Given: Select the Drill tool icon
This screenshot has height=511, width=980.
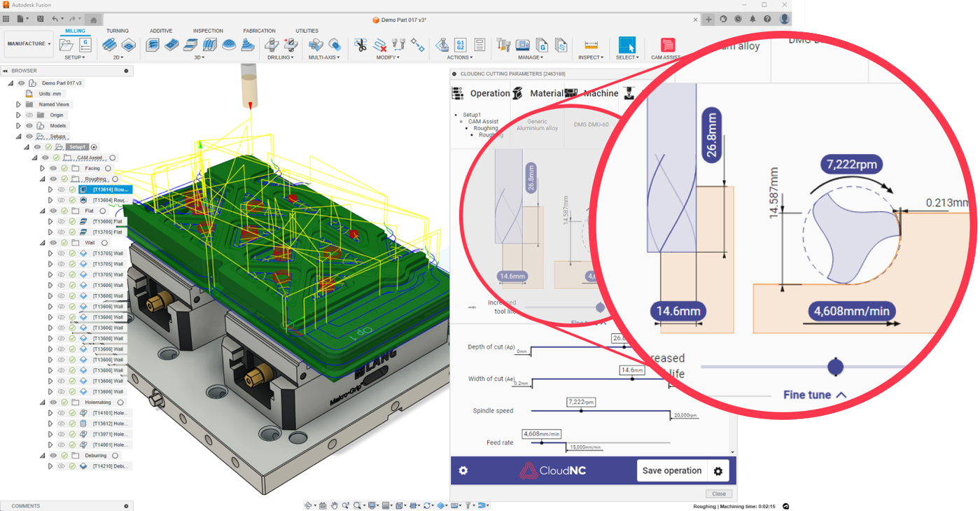Looking at the screenshot, I should pos(272,45).
